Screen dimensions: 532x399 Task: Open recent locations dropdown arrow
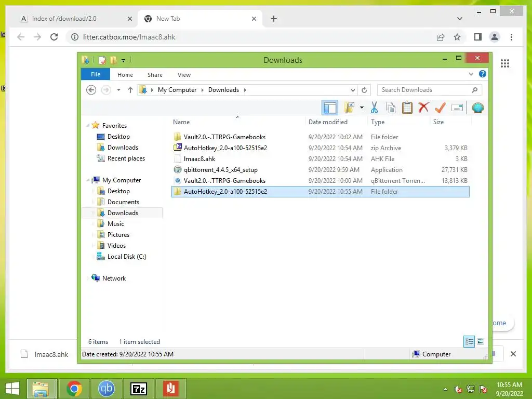click(x=119, y=90)
